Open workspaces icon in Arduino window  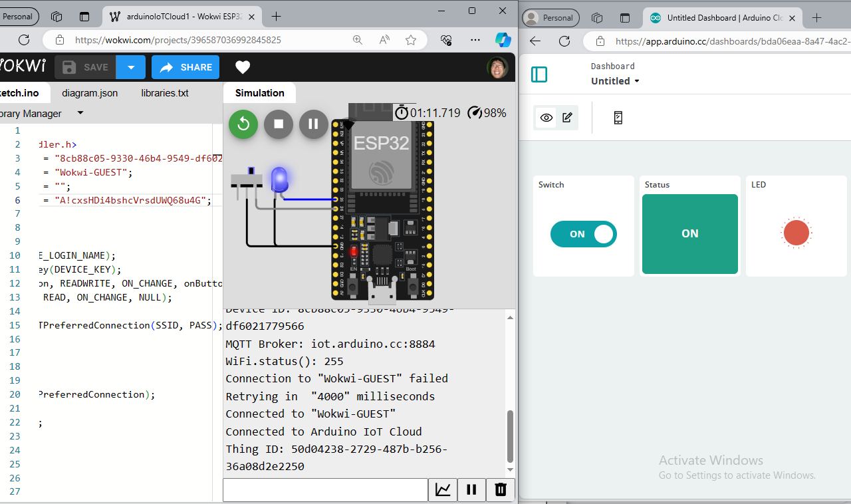pos(597,18)
